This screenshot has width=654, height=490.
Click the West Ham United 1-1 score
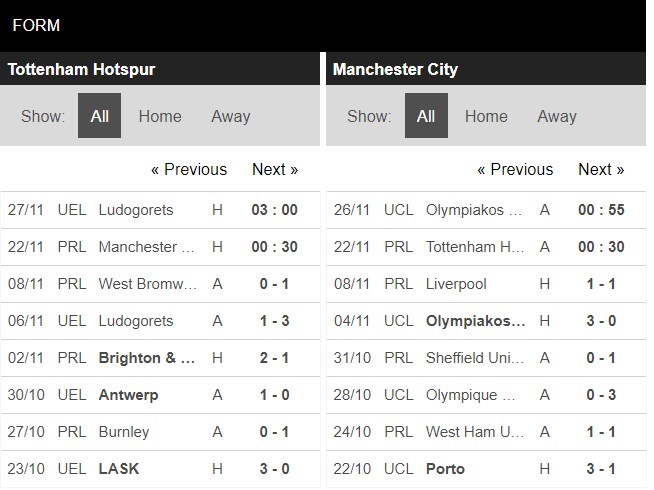[x=599, y=432]
